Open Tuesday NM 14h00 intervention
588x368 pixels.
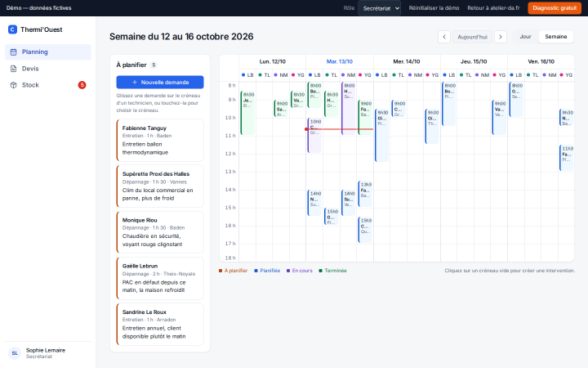(348, 203)
